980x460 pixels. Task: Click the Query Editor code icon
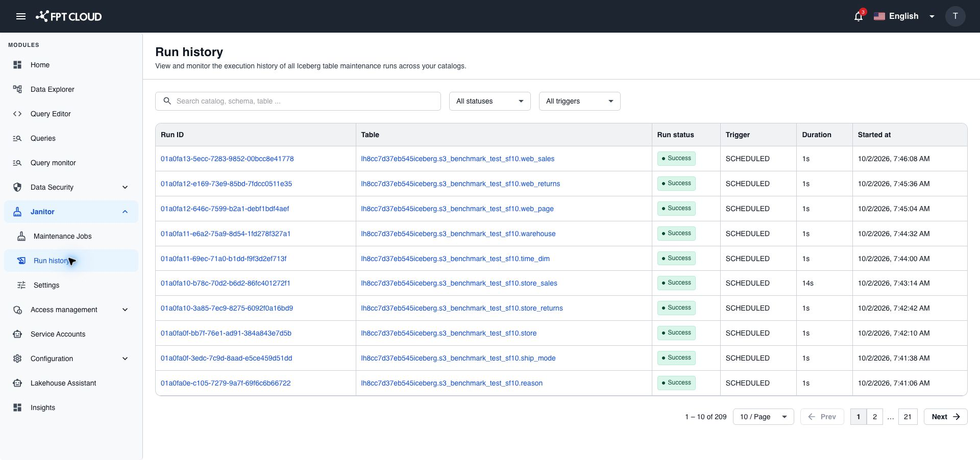(x=17, y=114)
